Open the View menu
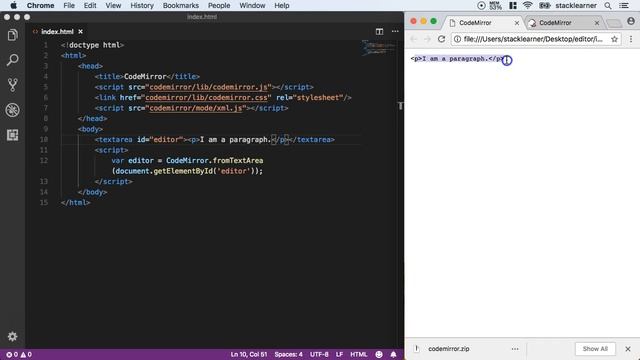The height and width of the screenshot is (360, 640). coord(113,6)
